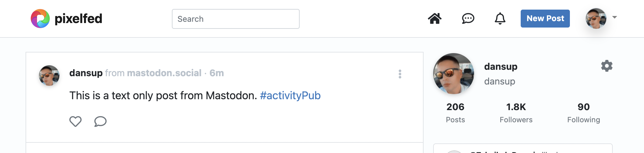Open the 6m post timestamp link
This screenshot has height=153, width=644.
[217, 73]
